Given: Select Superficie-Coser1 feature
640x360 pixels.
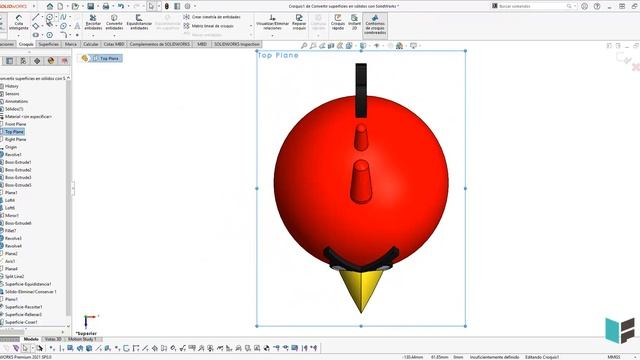Looking at the screenshot, I should (21, 322).
